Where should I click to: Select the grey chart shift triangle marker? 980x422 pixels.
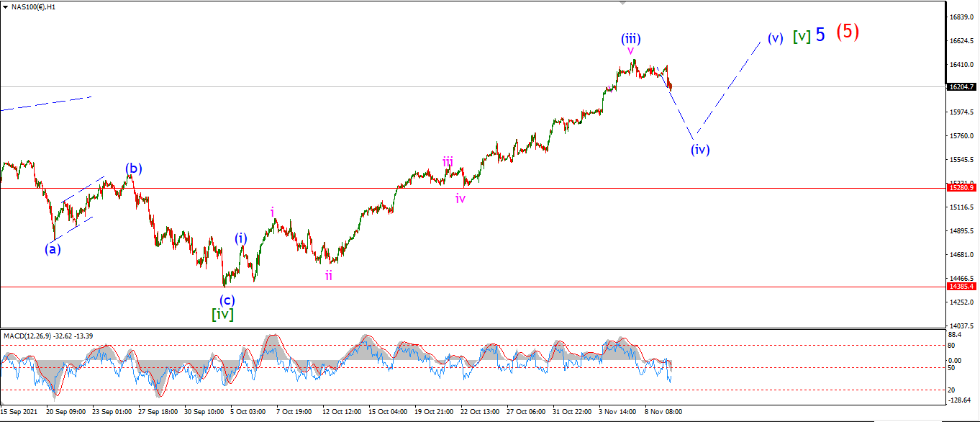[x=623, y=3]
